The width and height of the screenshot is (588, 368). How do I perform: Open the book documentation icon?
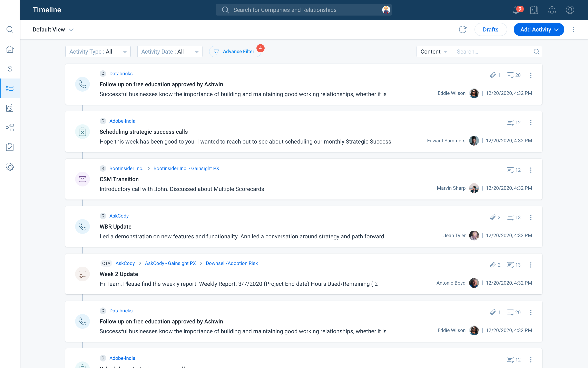point(534,10)
